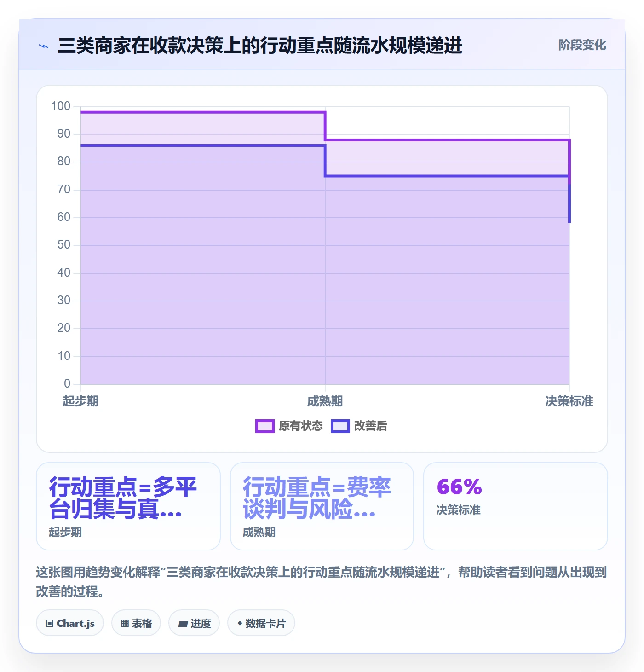Select the chart title 三类商家在收款决策上的行动重点随流水规模递进
Viewport: 644px width, 672px height.
pyautogui.click(x=260, y=46)
